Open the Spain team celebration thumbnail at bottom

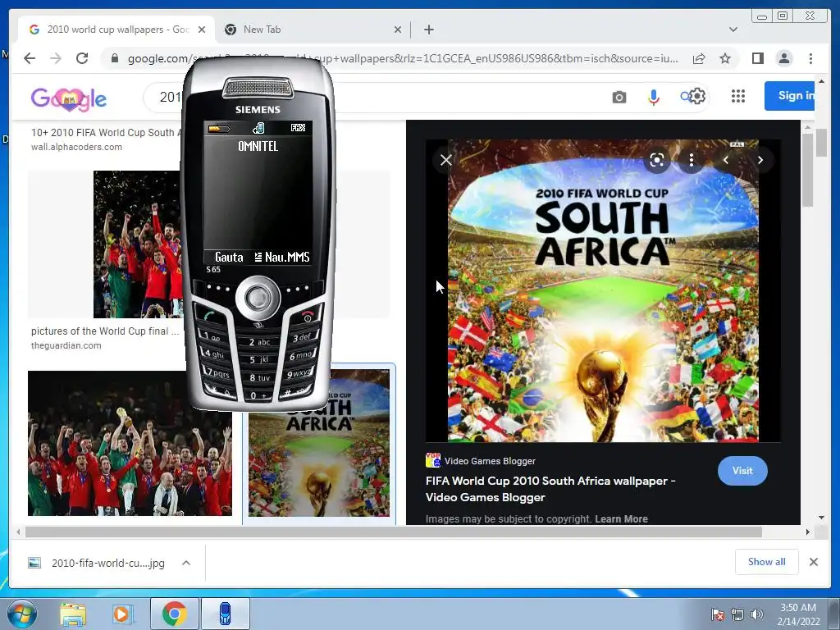click(130, 443)
